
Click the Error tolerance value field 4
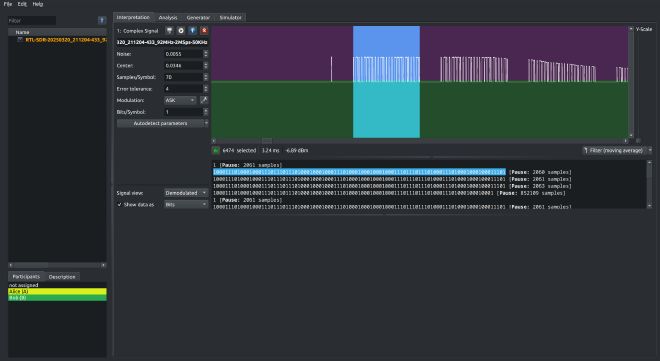[x=184, y=89]
